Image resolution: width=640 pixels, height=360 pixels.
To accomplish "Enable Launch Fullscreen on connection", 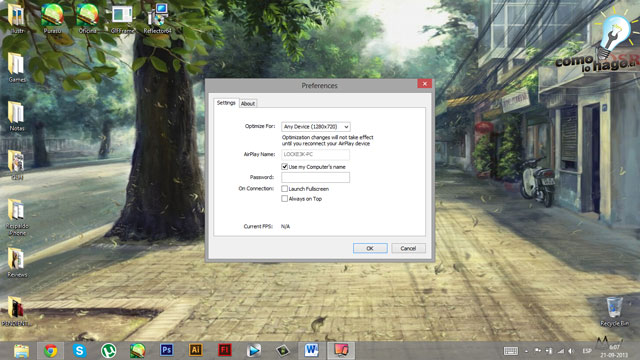I will (284, 189).
